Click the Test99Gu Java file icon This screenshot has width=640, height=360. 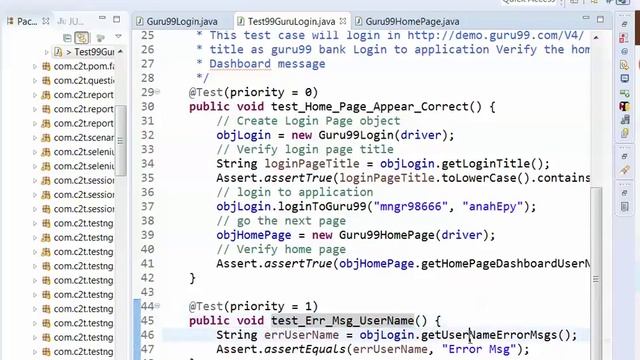click(58, 52)
